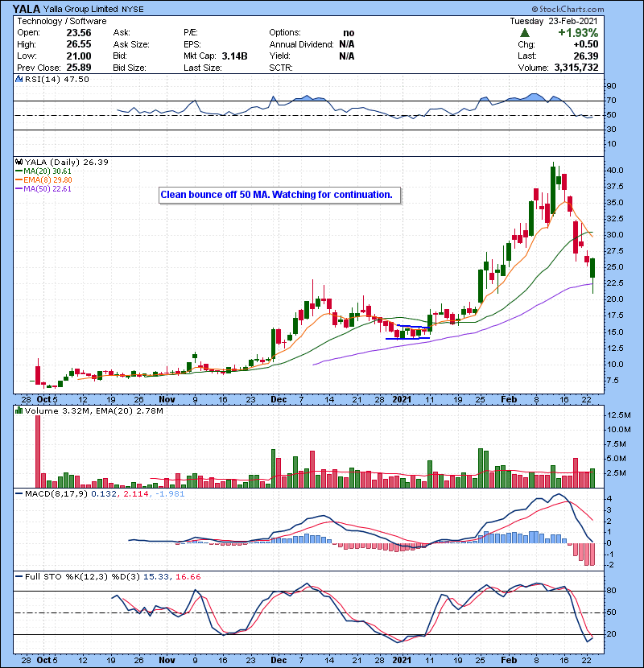Click the Dec label on price chart axis
644x668 pixels.
click(x=279, y=399)
